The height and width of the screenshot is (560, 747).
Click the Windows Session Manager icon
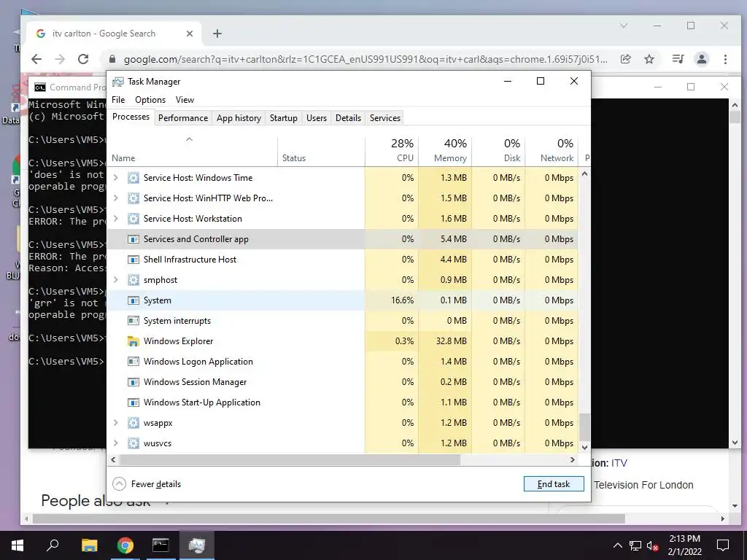133,382
